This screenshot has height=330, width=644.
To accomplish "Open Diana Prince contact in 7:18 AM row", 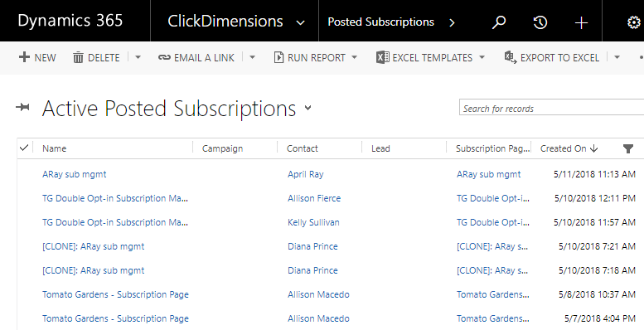I will click(x=312, y=270).
